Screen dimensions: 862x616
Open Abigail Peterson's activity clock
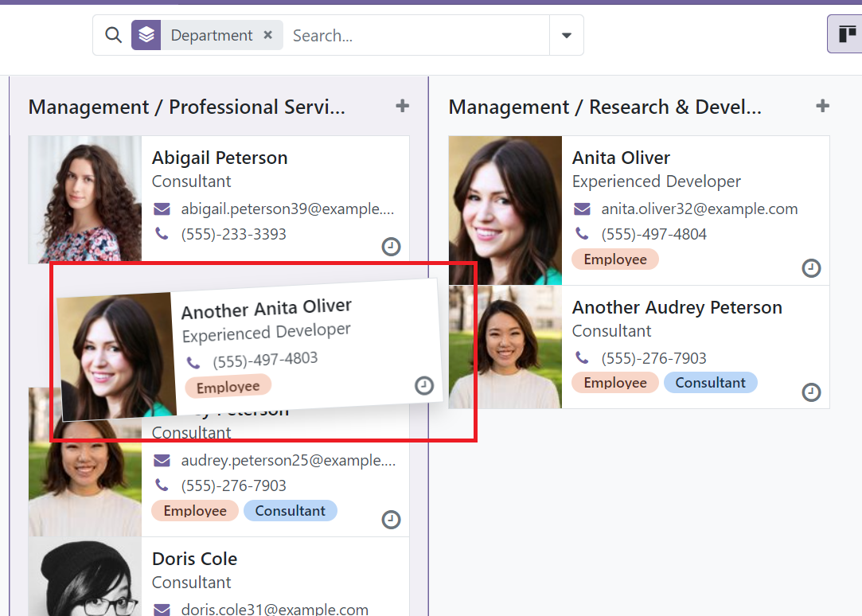click(391, 247)
